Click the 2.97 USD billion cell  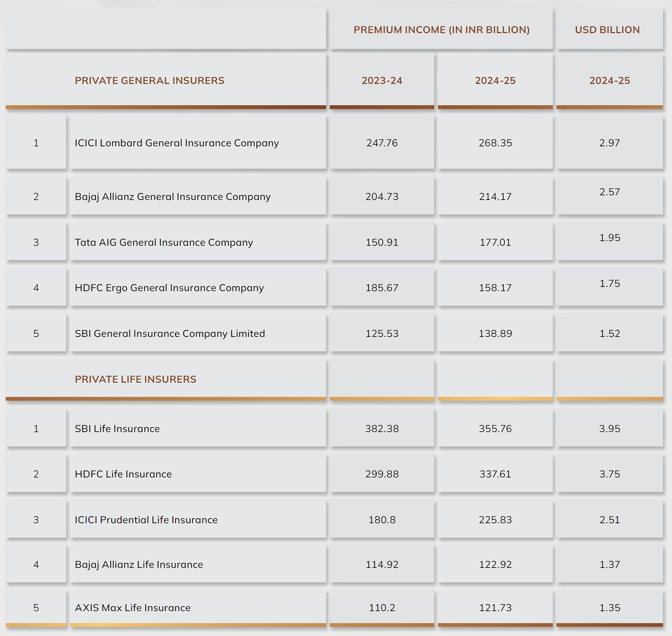[609, 143]
